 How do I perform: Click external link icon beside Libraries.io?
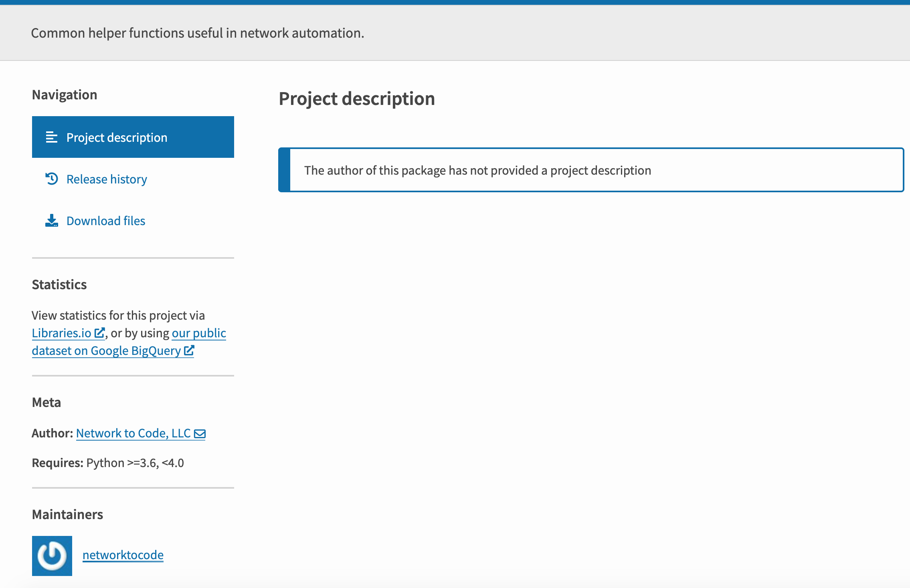pyautogui.click(x=99, y=333)
